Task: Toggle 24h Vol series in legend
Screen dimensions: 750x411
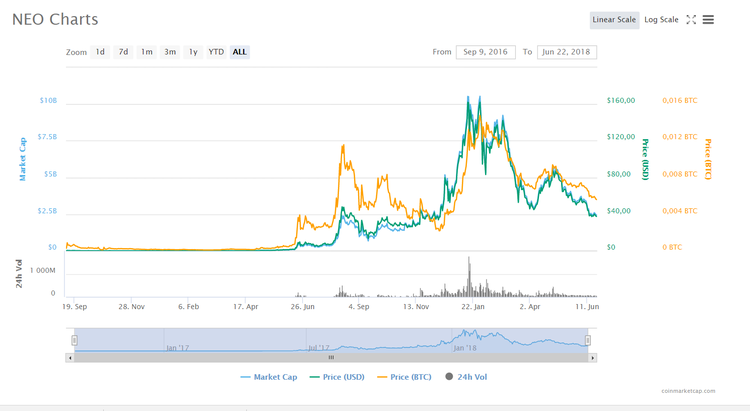Action: click(466, 377)
